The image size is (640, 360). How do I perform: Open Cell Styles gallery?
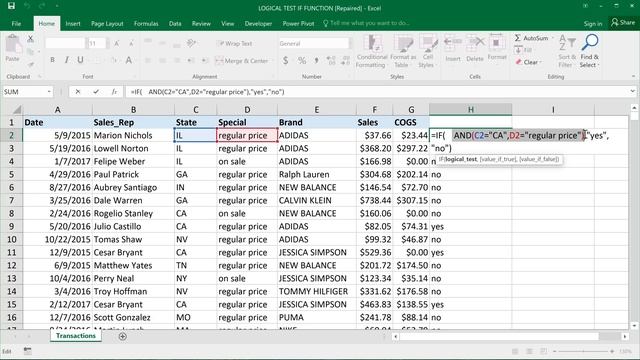[427, 52]
